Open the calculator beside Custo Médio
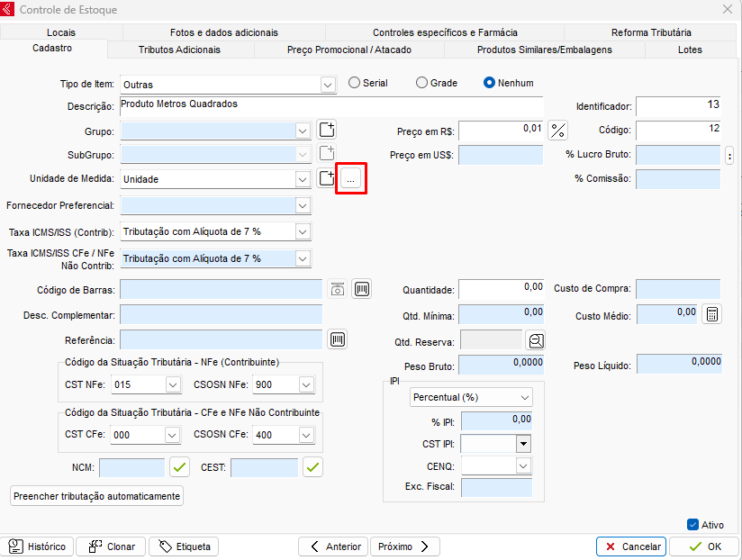This screenshot has width=742, height=560. click(x=712, y=314)
